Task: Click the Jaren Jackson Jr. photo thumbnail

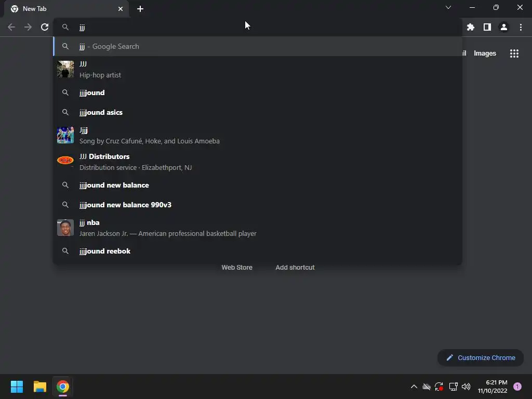Action: 65,228
